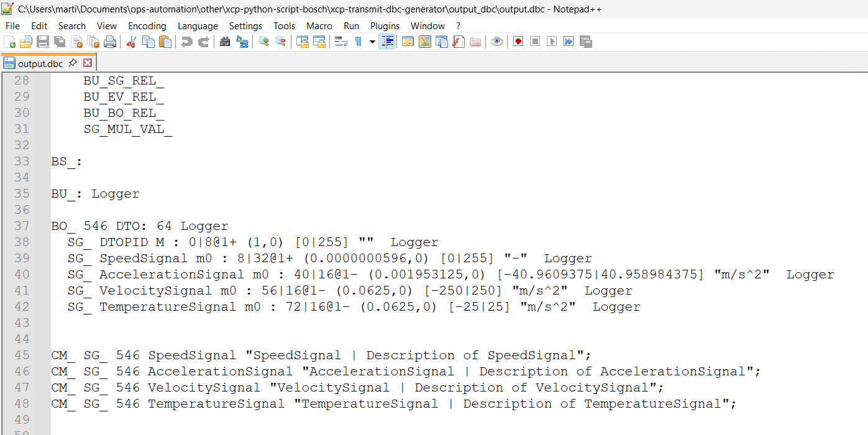This screenshot has width=868, height=435.
Task: Click line number 37 in margin
Action: (x=22, y=226)
